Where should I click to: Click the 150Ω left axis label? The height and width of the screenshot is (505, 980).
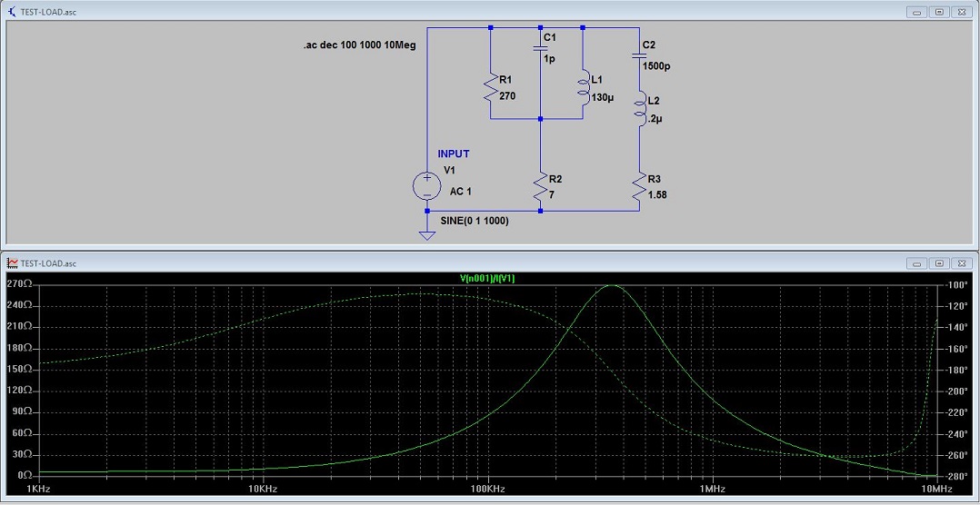(19, 369)
